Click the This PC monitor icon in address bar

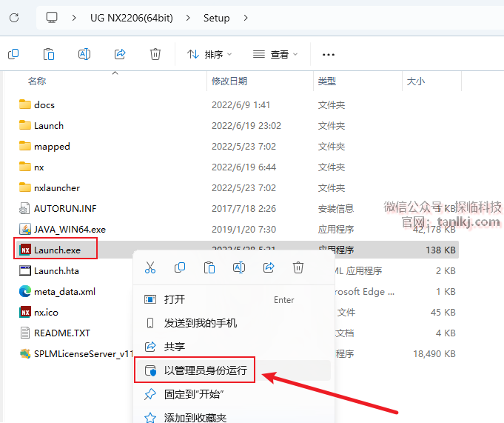pyautogui.click(x=52, y=17)
